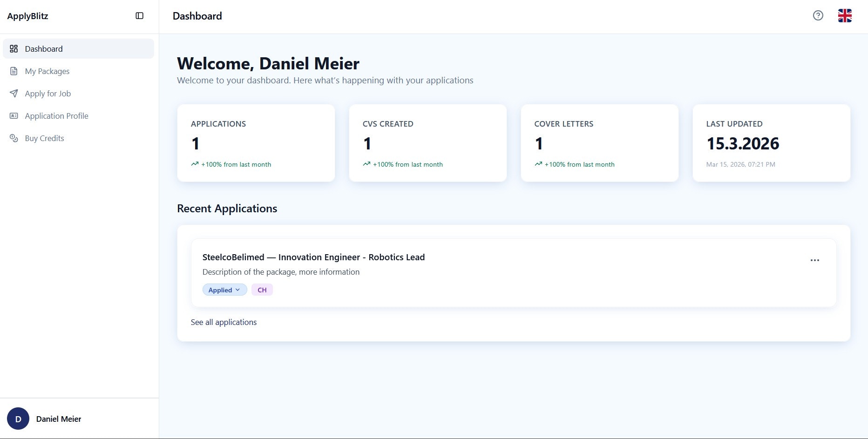Click the Application Profile card icon
Image resolution: width=868 pixels, height=439 pixels.
tap(14, 116)
